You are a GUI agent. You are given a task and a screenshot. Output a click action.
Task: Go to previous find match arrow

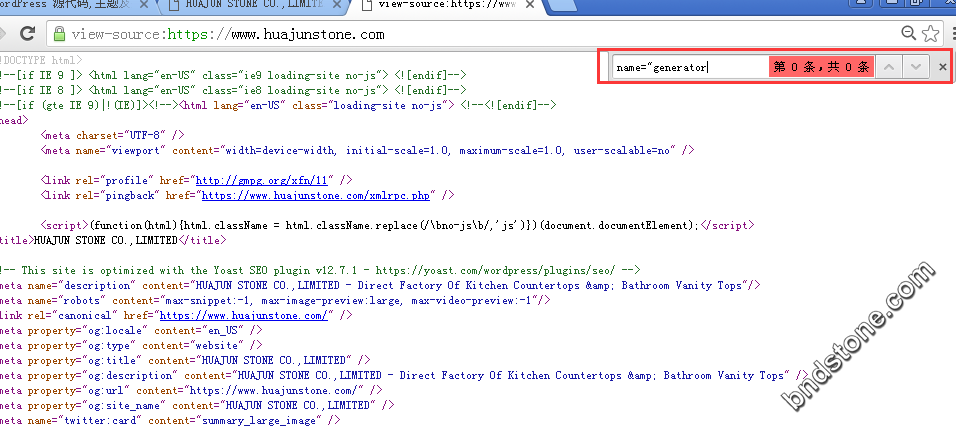point(889,67)
